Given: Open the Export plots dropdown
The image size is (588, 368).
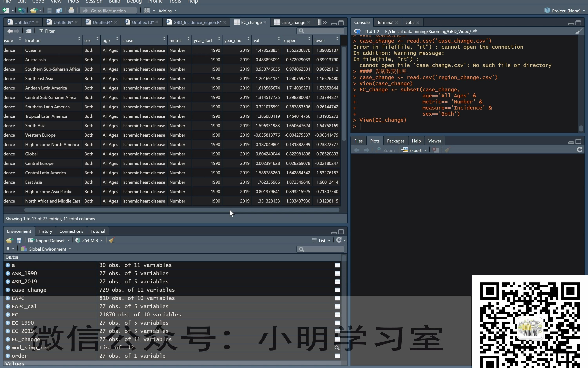Looking at the screenshot, I should tap(414, 150).
